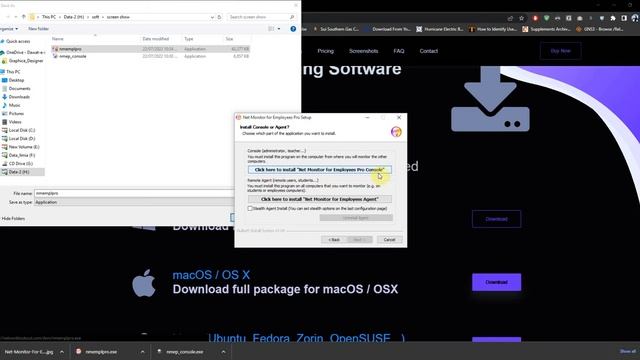Open the Pricing page in the website menu
Image resolution: width=640 pixels, height=360 pixels.
325,51
